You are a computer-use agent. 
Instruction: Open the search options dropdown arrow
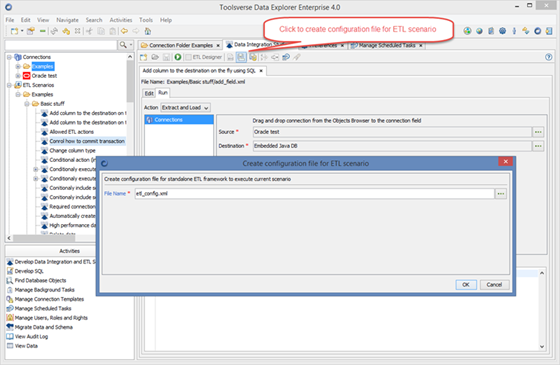click(131, 45)
